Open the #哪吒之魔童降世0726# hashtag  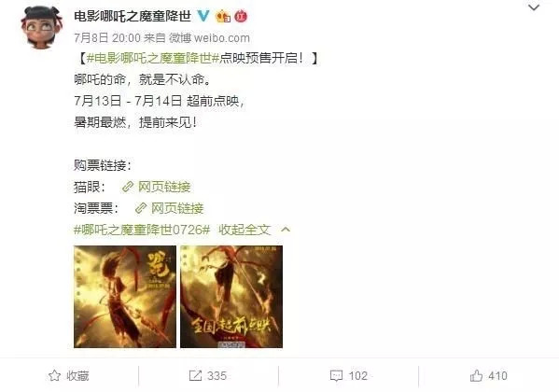pos(142,230)
